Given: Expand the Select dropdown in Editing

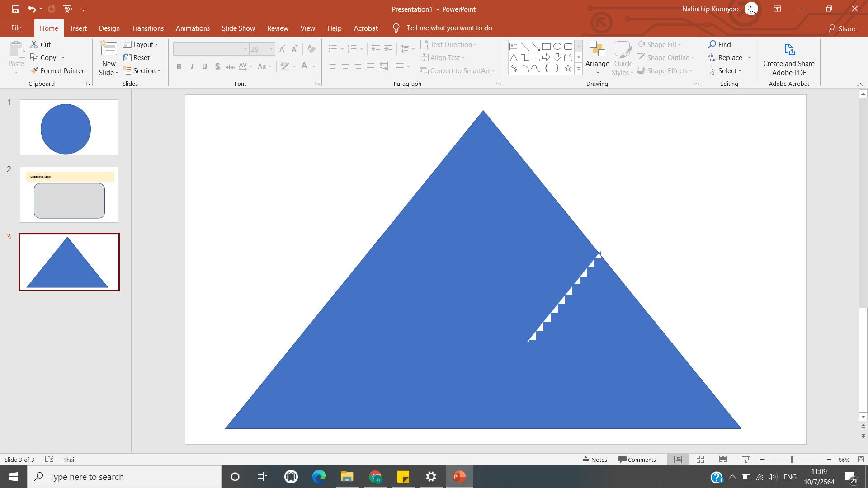Looking at the screenshot, I should pos(726,71).
